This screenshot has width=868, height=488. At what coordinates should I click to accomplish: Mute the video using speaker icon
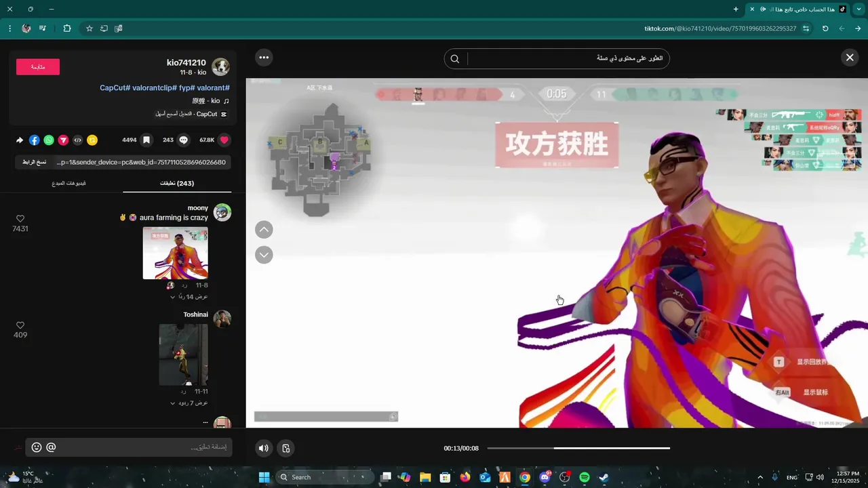pyautogui.click(x=264, y=448)
